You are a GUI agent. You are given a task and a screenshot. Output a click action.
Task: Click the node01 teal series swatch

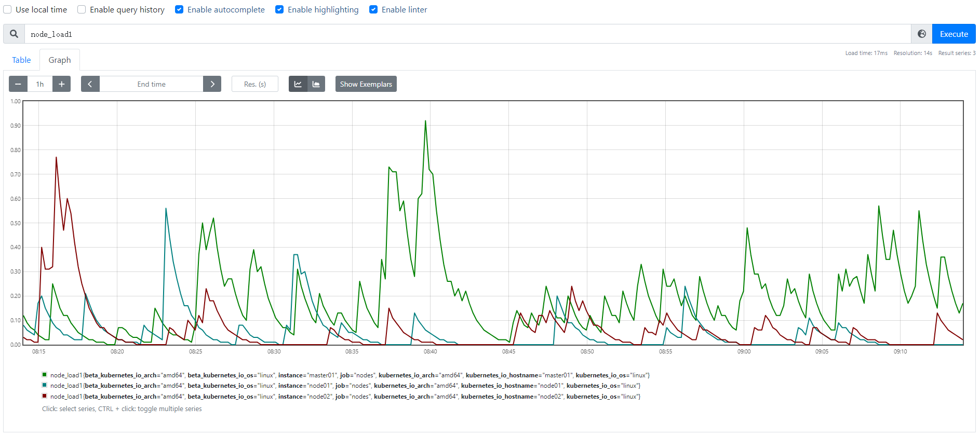click(45, 385)
